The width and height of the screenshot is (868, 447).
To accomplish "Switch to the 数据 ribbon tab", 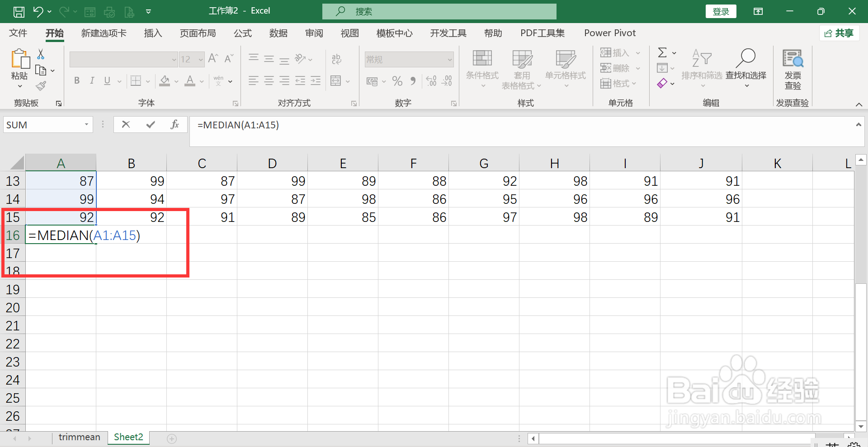I will pyautogui.click(x=278, y=33).
